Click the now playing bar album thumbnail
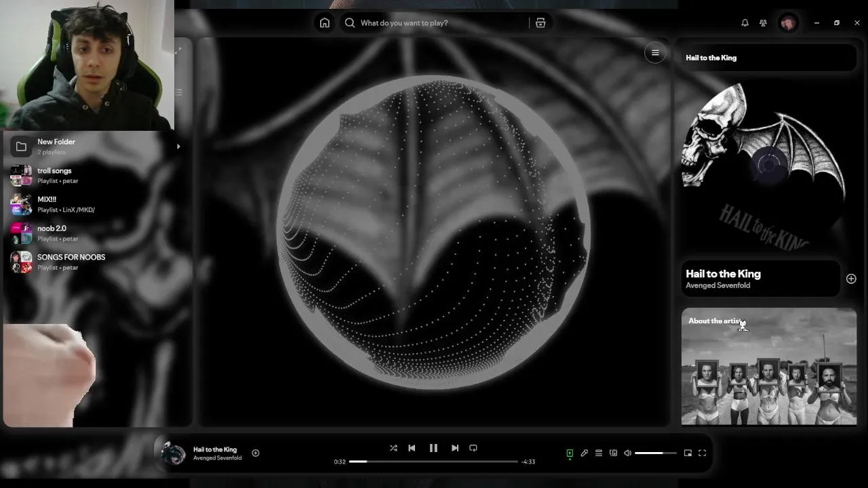Viewport: 868px width, 488px height. click(173, 453)
